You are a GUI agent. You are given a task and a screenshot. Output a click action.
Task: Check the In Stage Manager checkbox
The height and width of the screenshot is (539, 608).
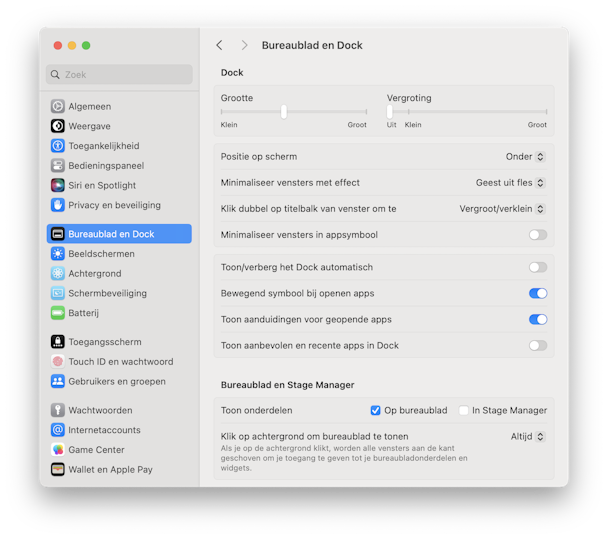pos(463,410)
